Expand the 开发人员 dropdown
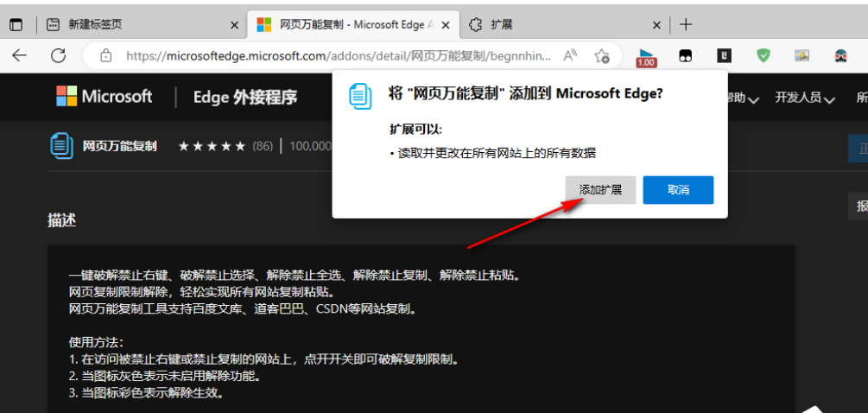868x413 pixels. 805,98
